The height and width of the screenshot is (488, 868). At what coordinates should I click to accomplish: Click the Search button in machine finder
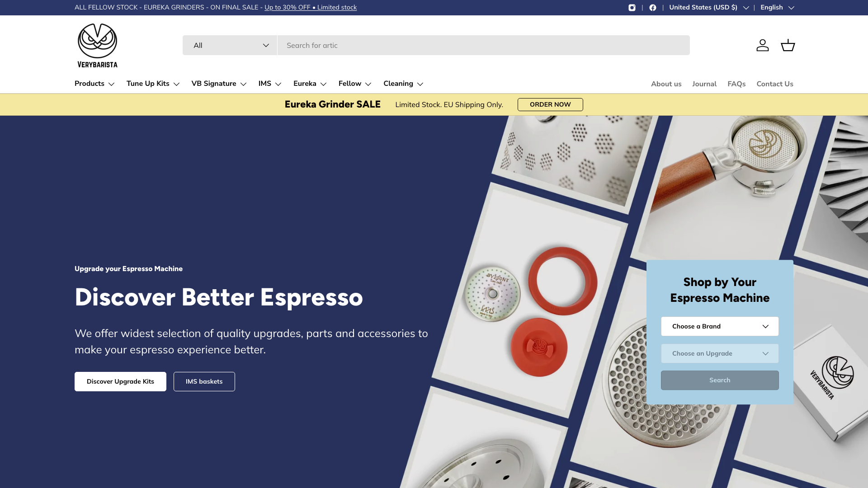pos(720,380)
